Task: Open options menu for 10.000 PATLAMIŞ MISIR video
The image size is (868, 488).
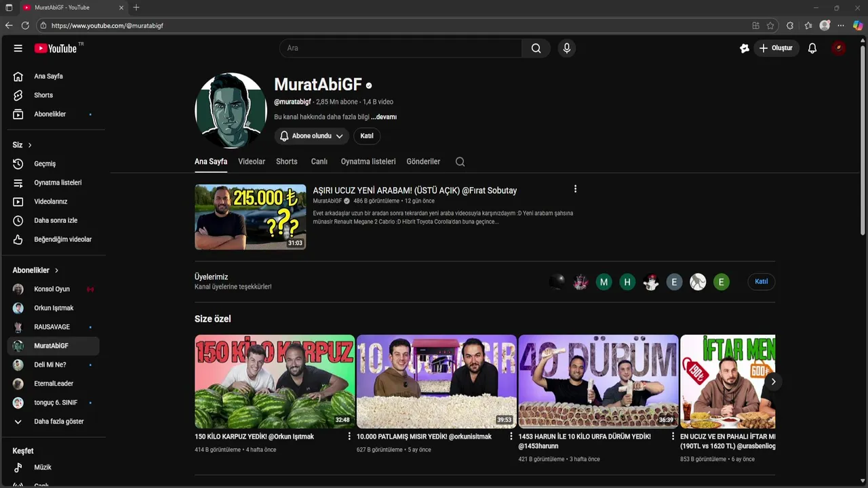Action: coord(511,436)
